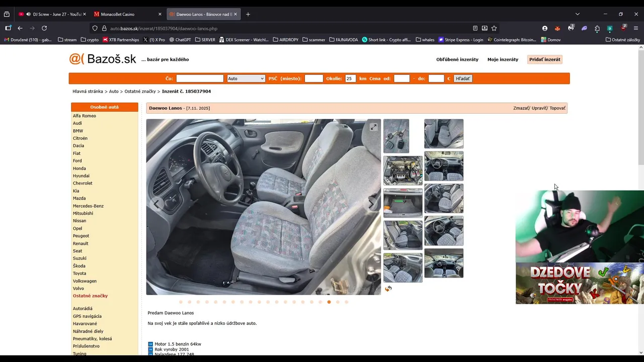Screen dimensions: 644x362
Task: Expand the main photo to fullscreen
Action: [x=373, y=127]
